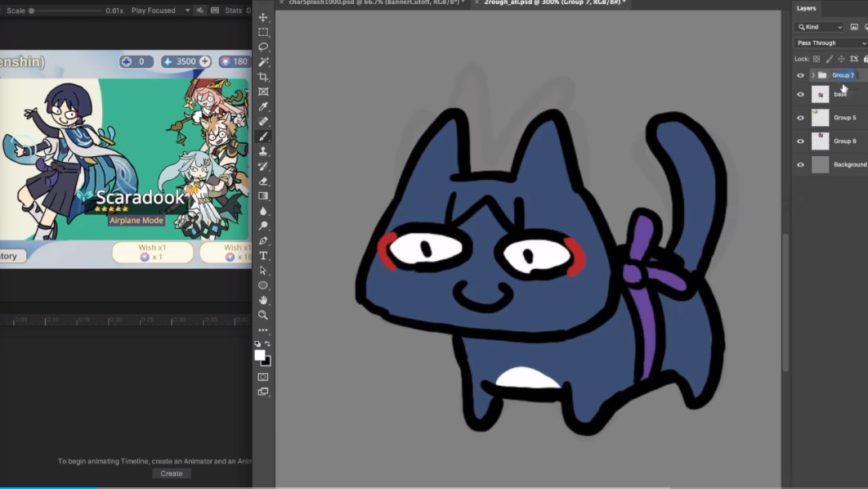Click the 180 currency counter
868x489 pixels.
[235, 61]
